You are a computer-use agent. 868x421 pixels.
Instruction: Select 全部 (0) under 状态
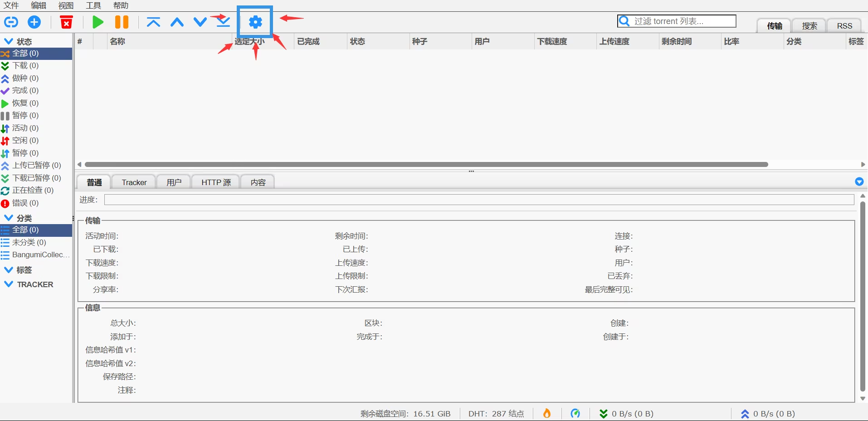point(36,54)
